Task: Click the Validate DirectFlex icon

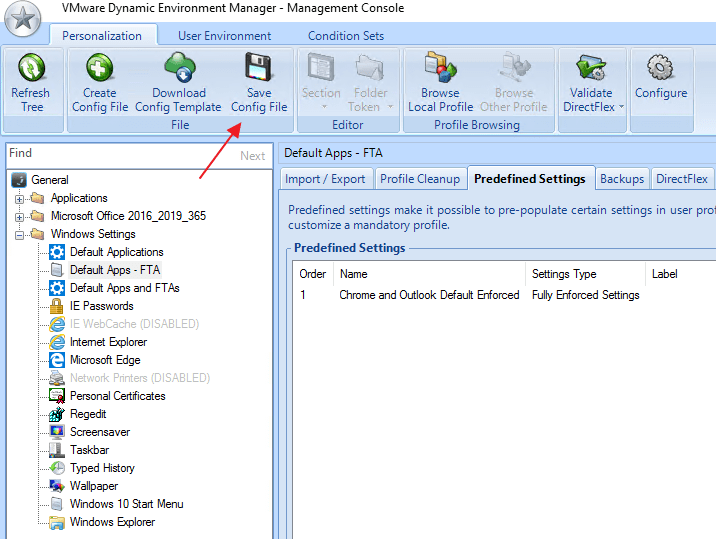Action: [x=591, y=69]
